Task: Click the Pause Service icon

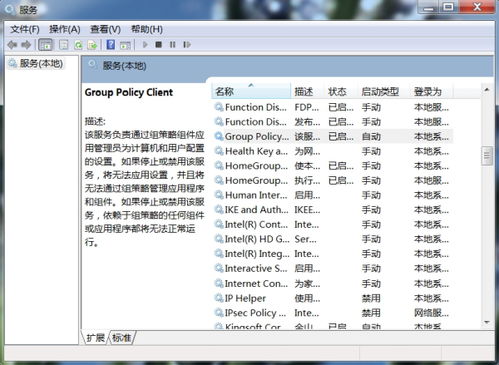Action: click(172, 44)
